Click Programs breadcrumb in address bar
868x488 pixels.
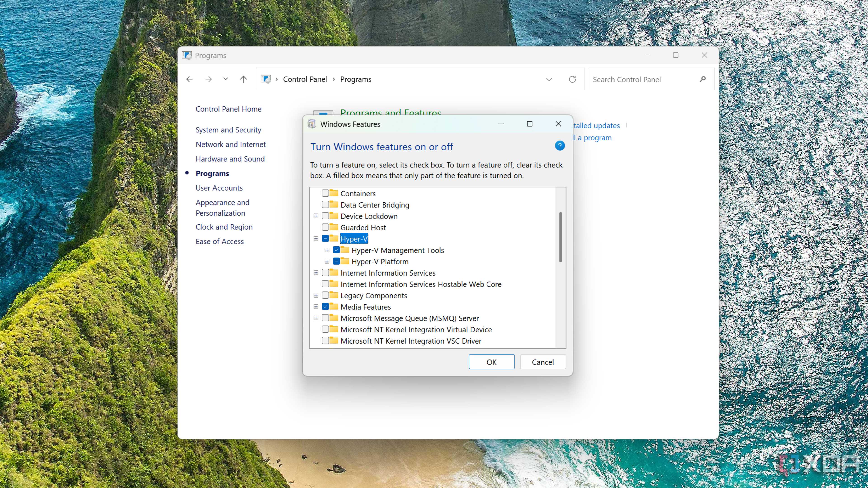pyautogui.click(x=356, y=79)
